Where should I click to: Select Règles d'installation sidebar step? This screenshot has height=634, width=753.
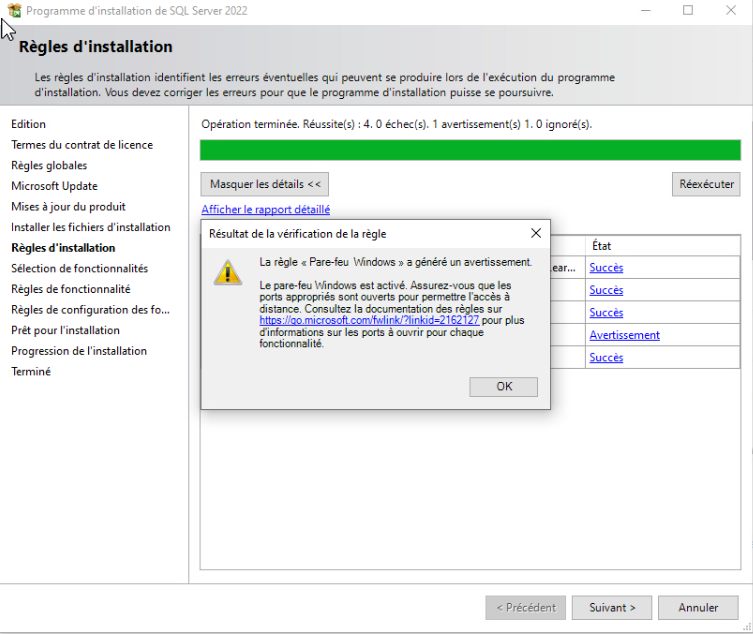(63, 248)
